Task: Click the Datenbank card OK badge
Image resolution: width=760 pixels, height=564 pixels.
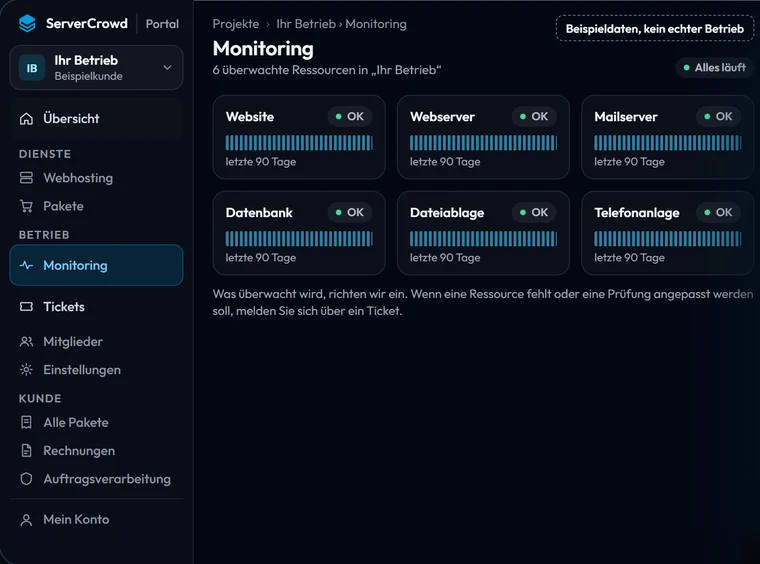Action: (349, 213)
